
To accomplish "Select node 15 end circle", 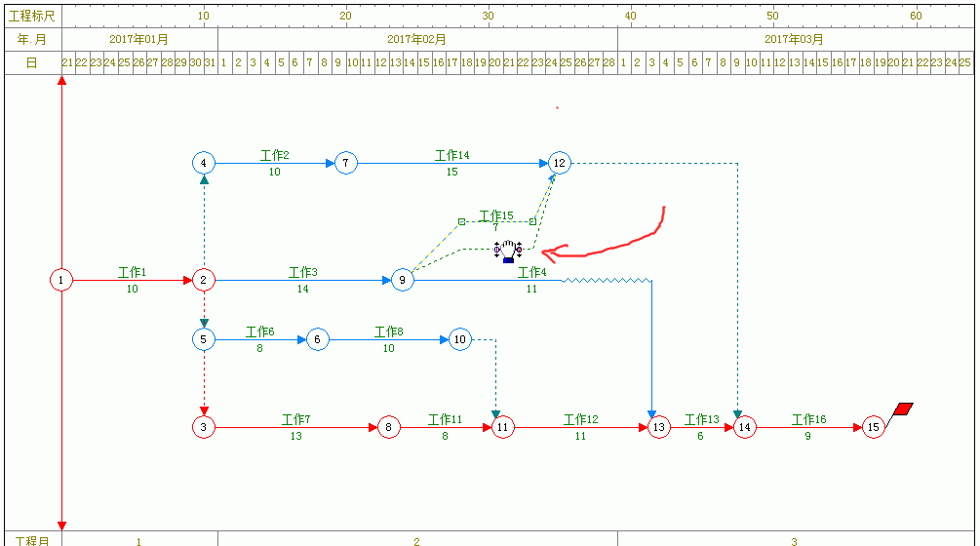I will [x=873, y=427].
